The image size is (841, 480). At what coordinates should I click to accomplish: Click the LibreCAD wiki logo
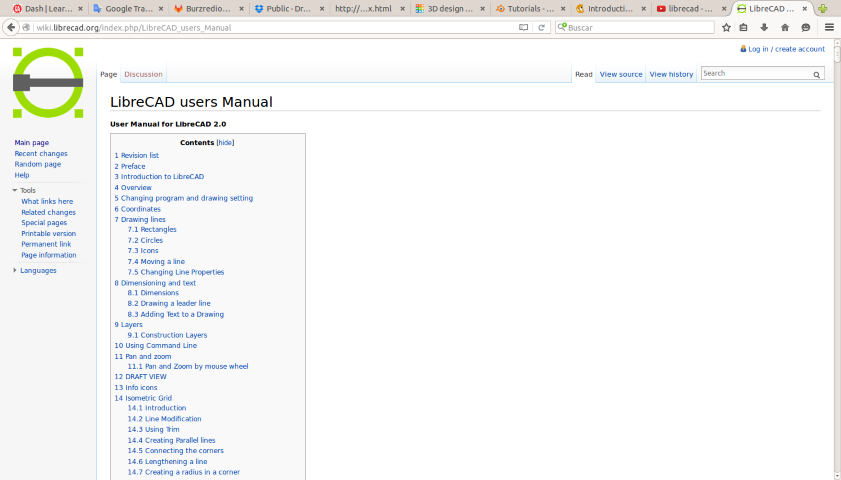click(48, 83)
